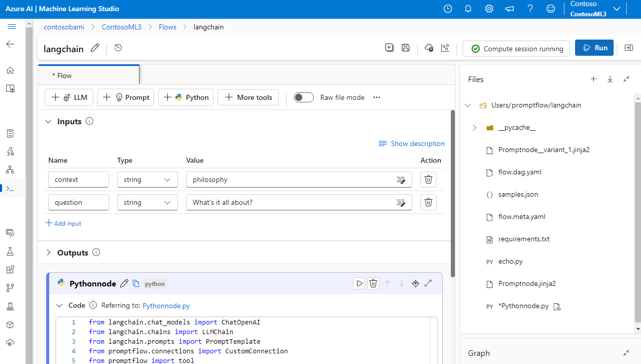The height and width of the screenshot is (364, 641).
Task: Click the Run button
Action: coord(594,47)
